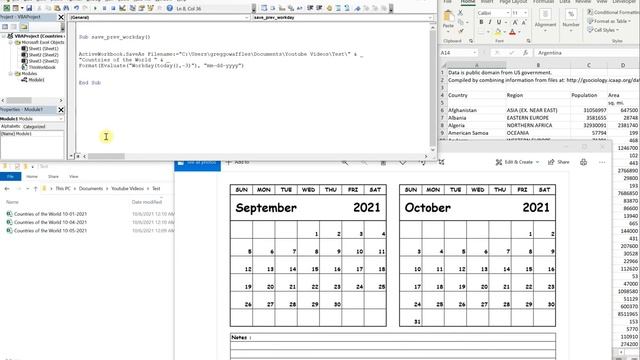This screenshot has width=640, height=360.
Task: Switch to Alphabetic tab in Properties pane
Action: pyautogui.click(x=11, y=127)
